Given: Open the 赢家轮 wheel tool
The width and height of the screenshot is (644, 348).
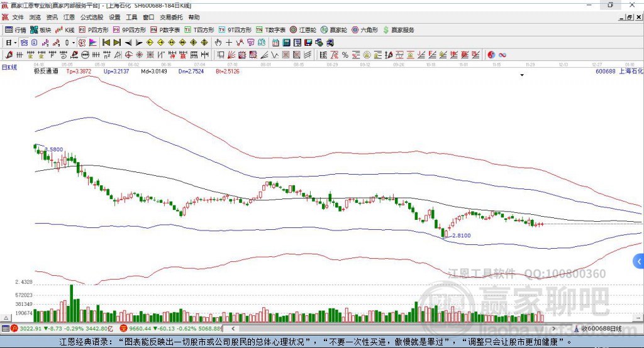Looking at the screenshot, I should click(x=334, y=30).
